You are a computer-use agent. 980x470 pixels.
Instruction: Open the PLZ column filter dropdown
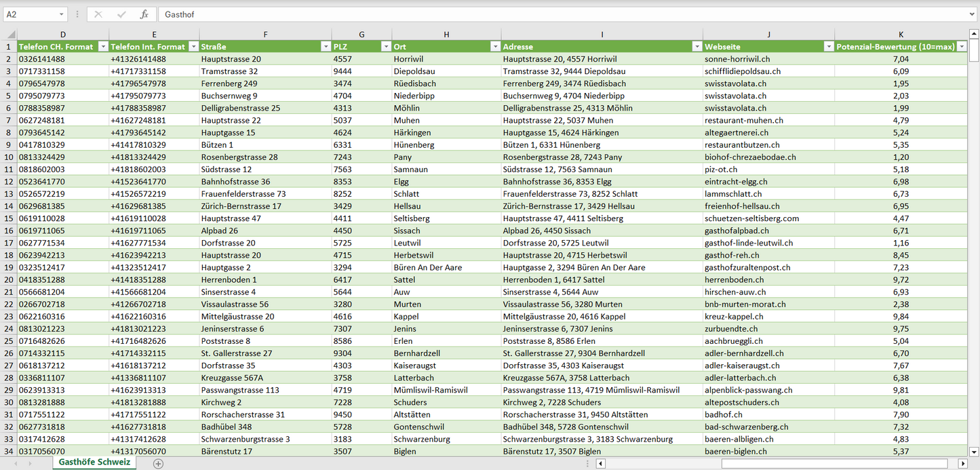coord(386,47)
